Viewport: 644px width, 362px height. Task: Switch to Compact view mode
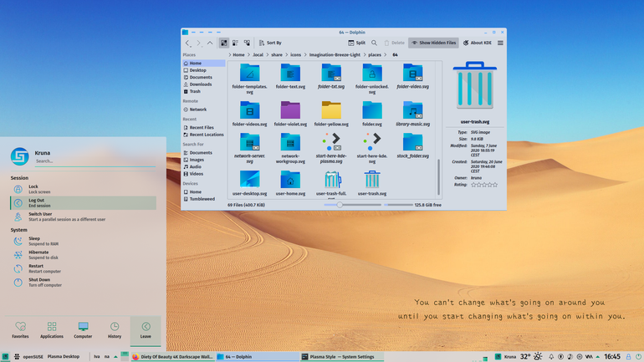pos(235,43)
